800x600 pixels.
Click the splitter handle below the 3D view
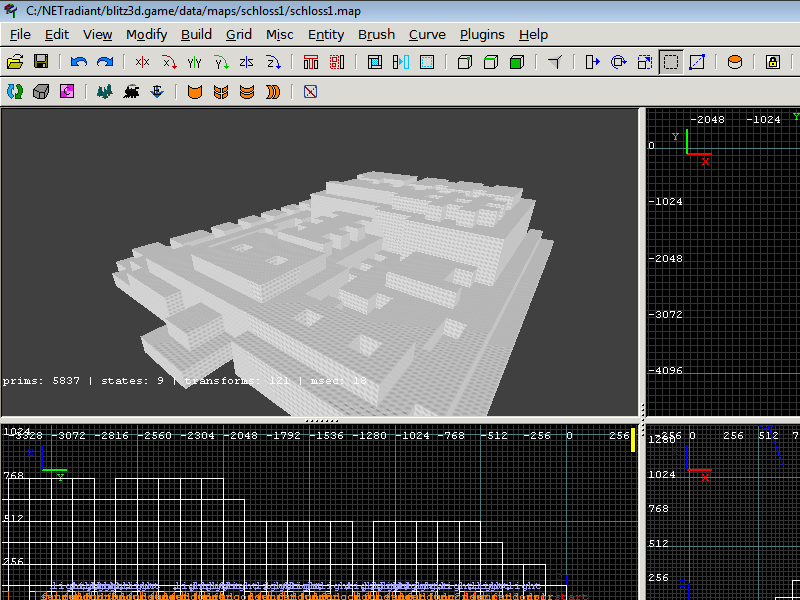pos(320,420)
